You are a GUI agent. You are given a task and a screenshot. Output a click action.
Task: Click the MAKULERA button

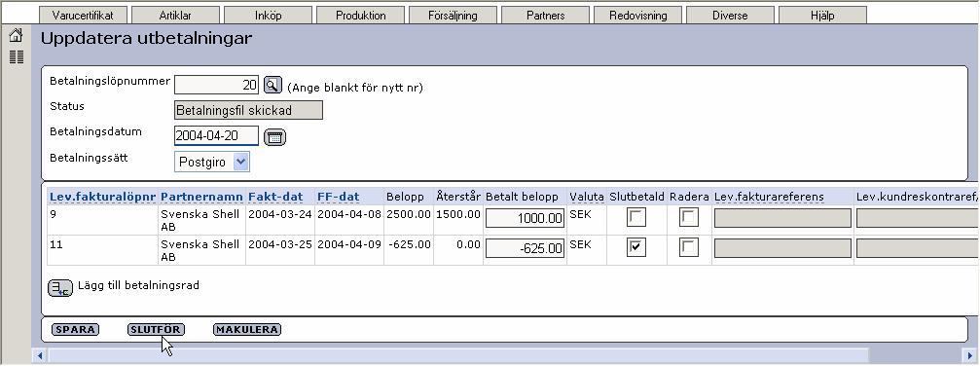point(247,330)
